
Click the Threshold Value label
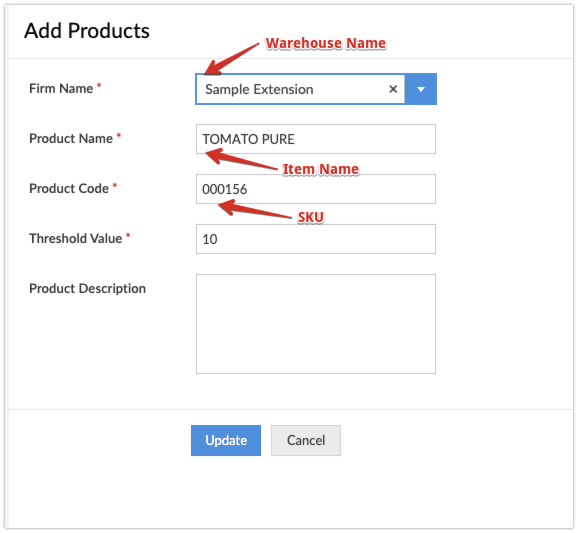point(76,238)
